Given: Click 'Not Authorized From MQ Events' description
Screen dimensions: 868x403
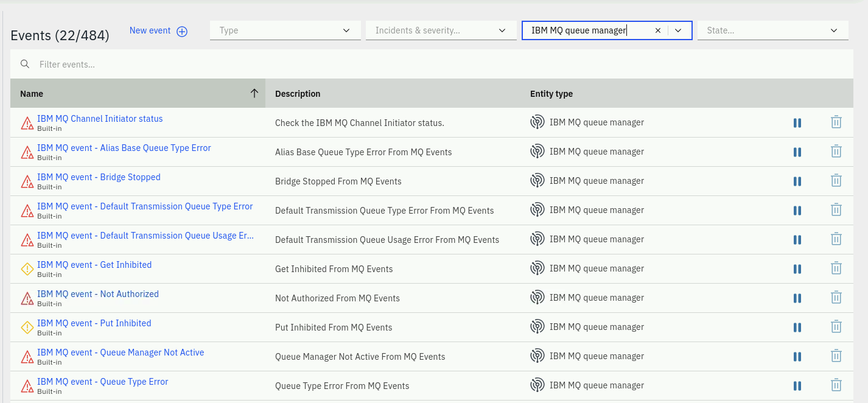Looking at the screenshot, I should pyautogui.click(x=337, y=298).
